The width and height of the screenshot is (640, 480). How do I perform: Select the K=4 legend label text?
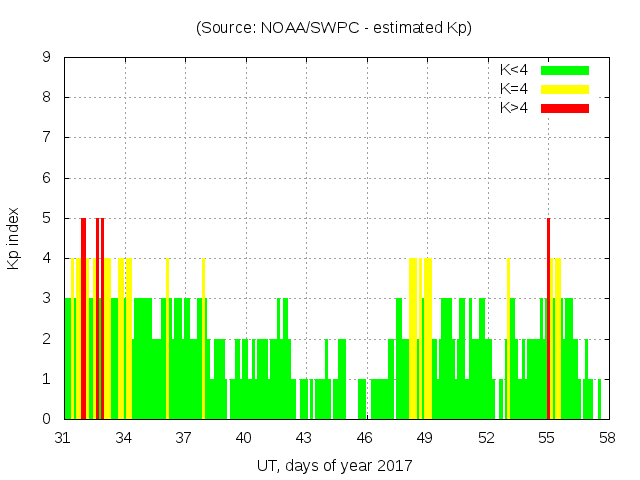pos(514,89)
